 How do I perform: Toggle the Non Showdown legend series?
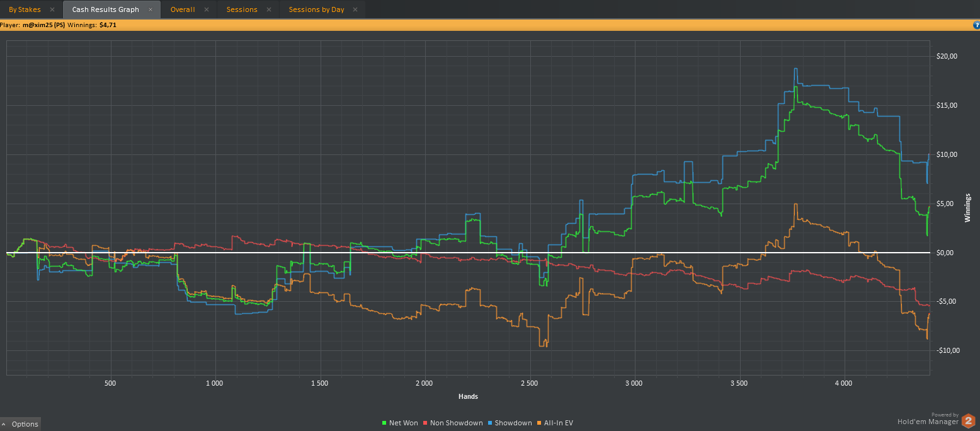(453, 423)
